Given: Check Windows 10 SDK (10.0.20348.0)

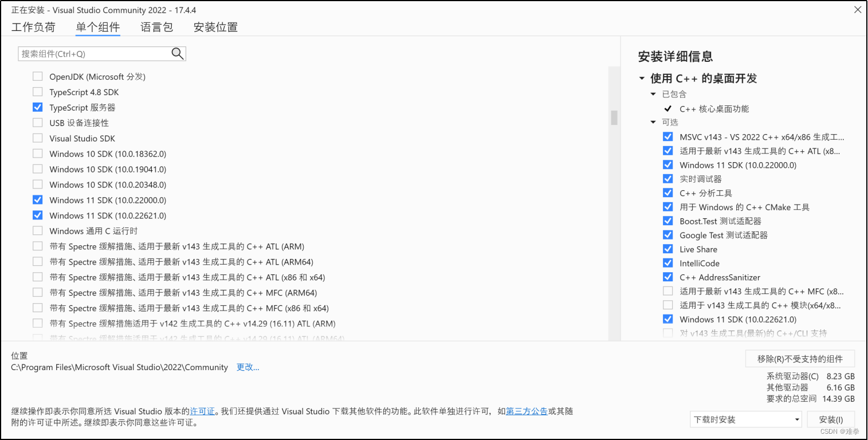Looking at the screenshot, I should (38, 184).
